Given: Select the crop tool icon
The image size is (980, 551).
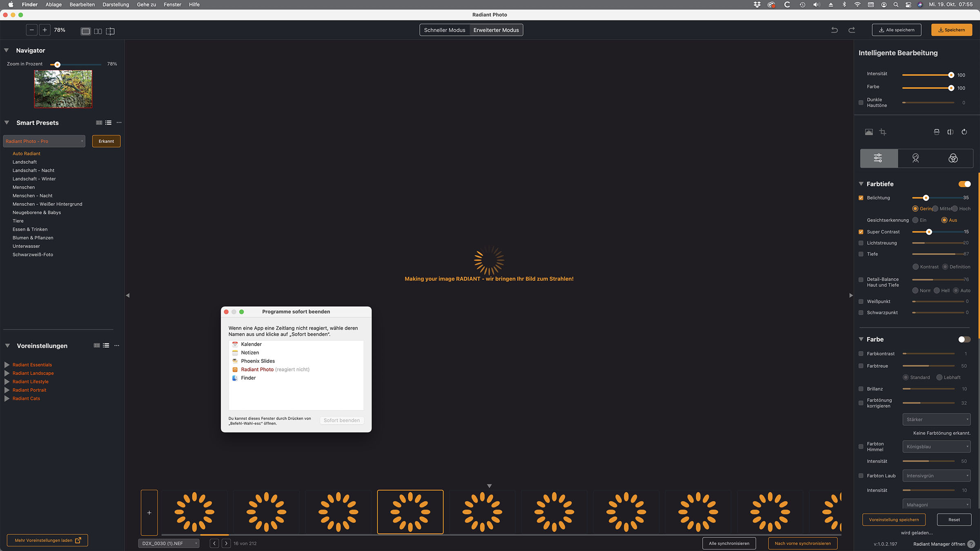Looking at the screenshot, I should click(883, 132).
